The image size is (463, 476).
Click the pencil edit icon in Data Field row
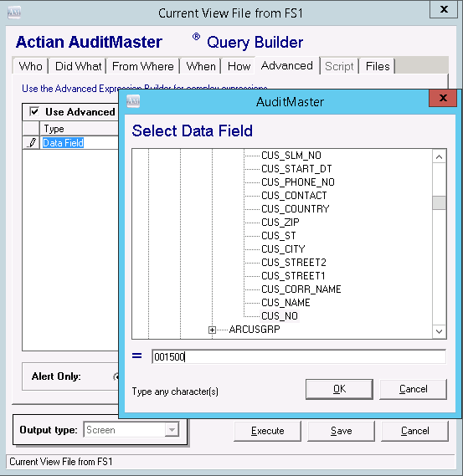tap(31, 143)
